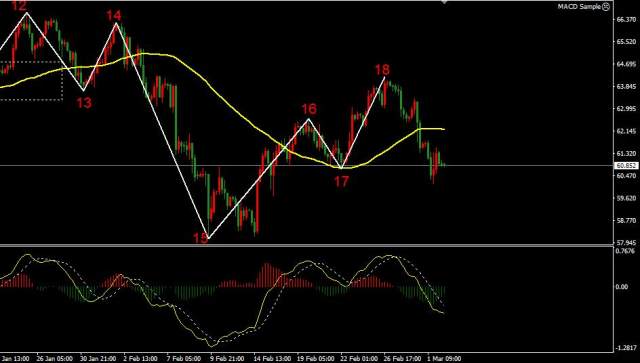640x363 pixels.
Task: Select the red wave label 14
Action: [114, 16]
